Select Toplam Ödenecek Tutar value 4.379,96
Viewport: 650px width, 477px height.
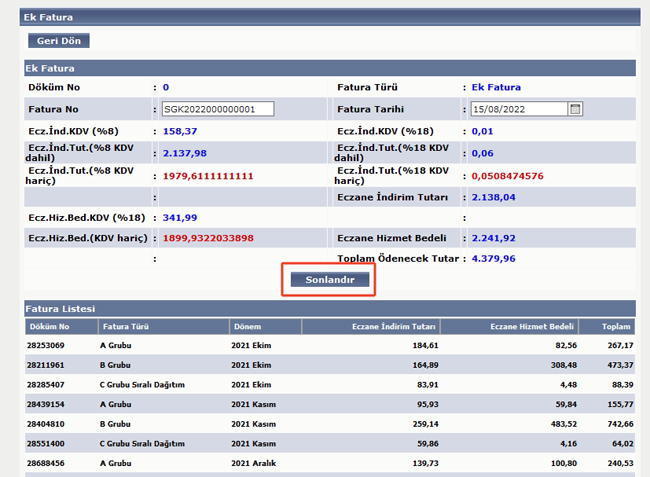pyautogui.click(x=493, y=259)
